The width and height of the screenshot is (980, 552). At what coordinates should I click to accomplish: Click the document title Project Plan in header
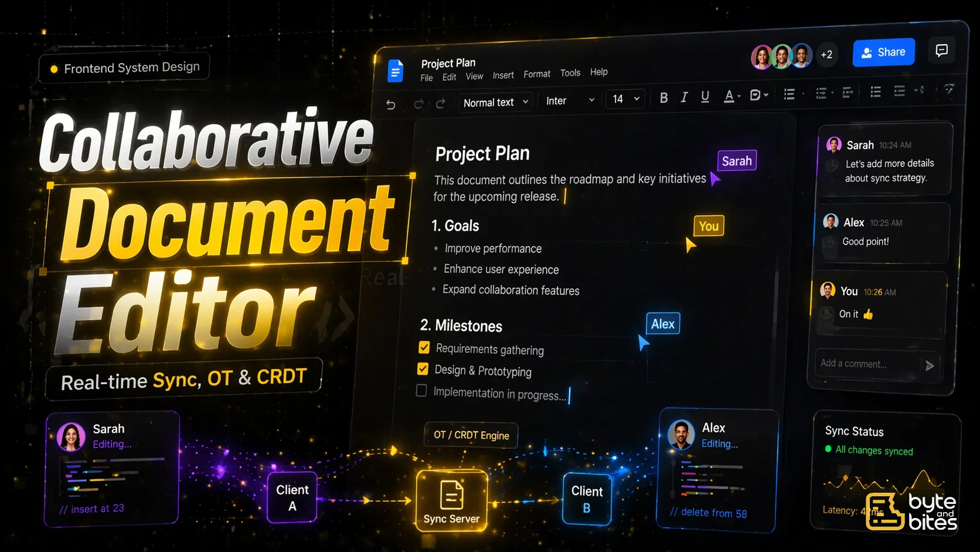pos(448,63)
